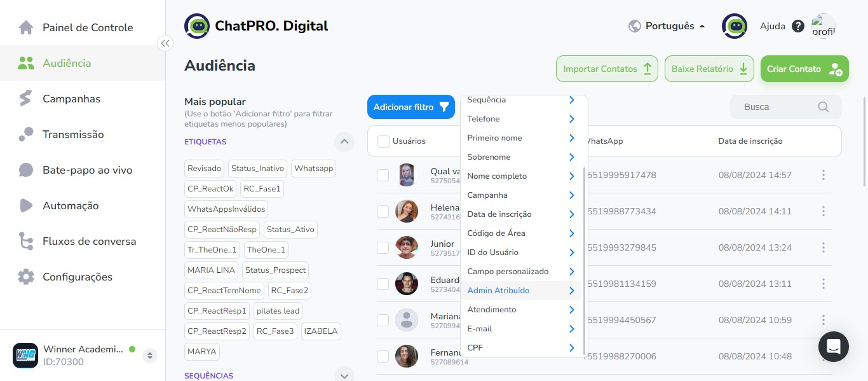Click Data de inscrição column header
This screenshot has height=381, width=868.
coord(750,141)
